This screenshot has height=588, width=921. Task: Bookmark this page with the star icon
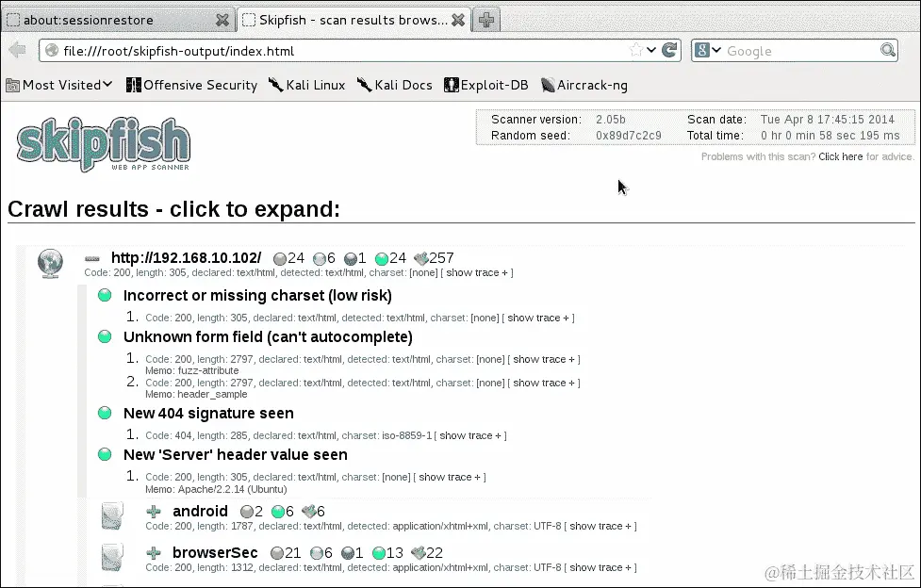(x=635, y=51)
